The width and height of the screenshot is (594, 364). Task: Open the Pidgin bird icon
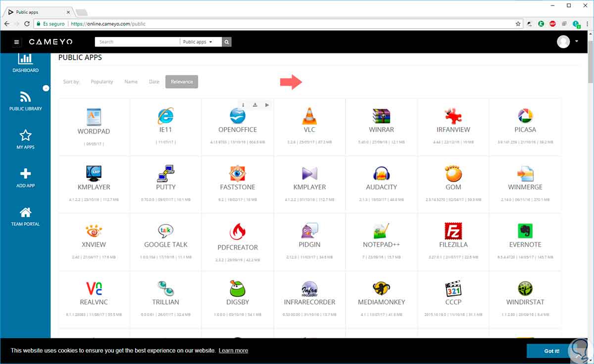309,231
